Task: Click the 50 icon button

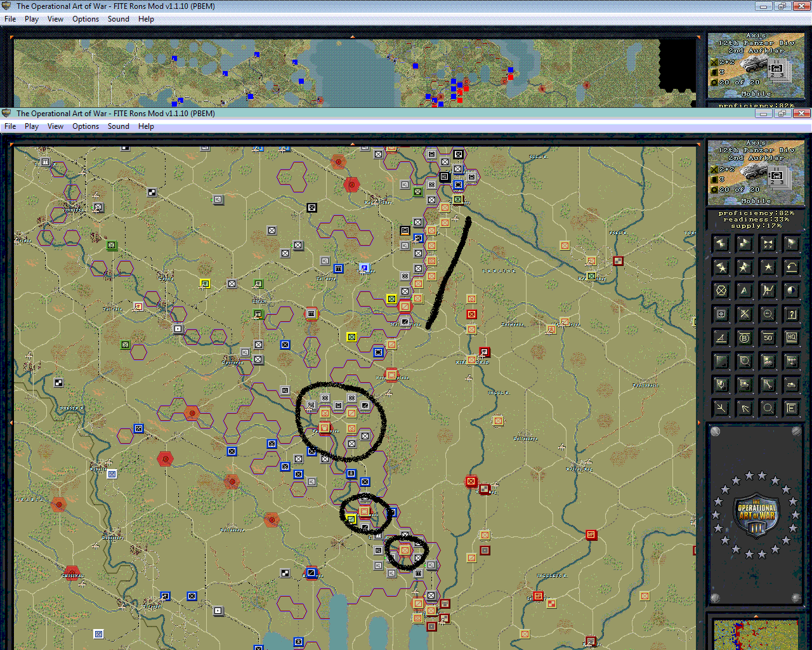Action: [768, 338]
